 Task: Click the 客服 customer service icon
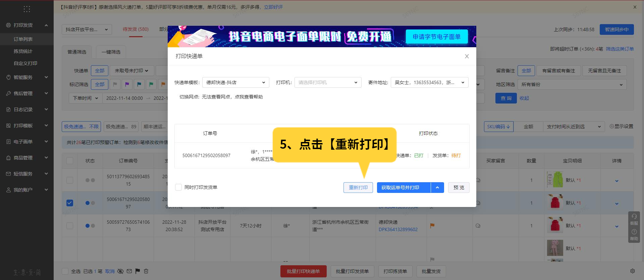(x=634, y=219)
